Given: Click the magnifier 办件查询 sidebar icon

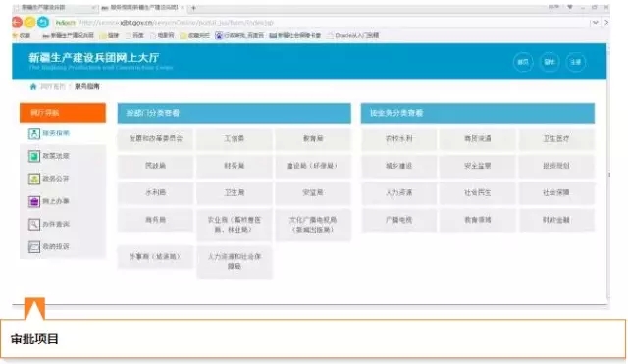Looking at the screenshot, I should [x=34, y=225].
